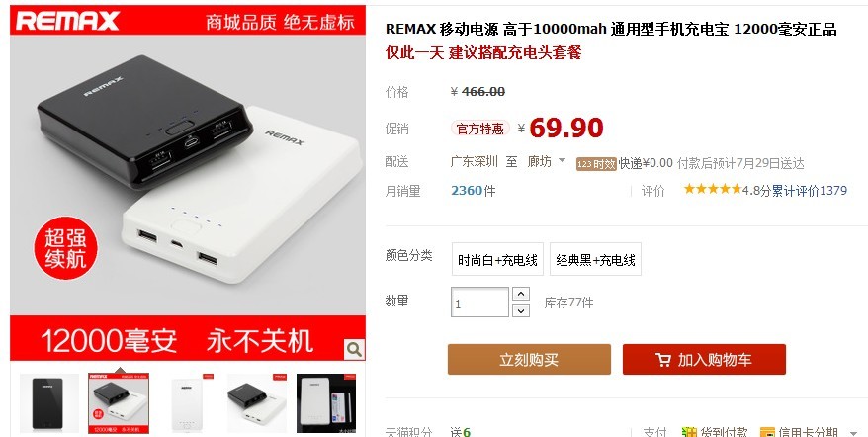Click the 官方特惠 promotion tag
Screen dimensions: 868x437
(x=479, y=129)
